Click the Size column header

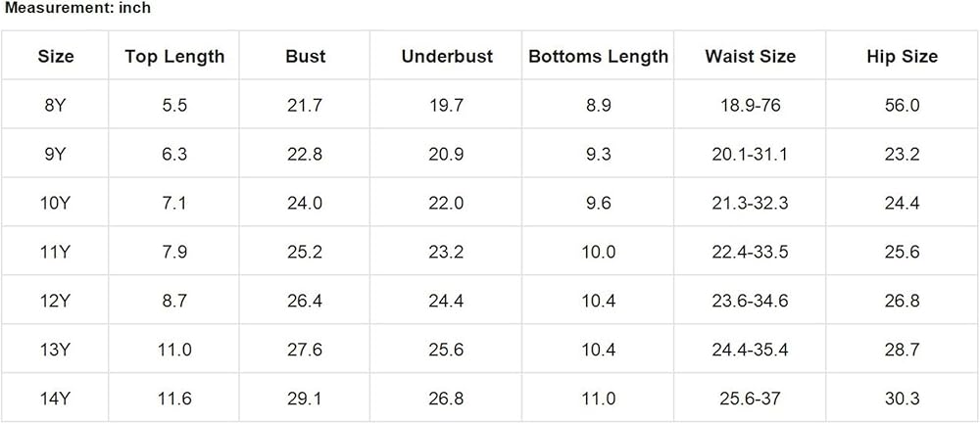56,56
